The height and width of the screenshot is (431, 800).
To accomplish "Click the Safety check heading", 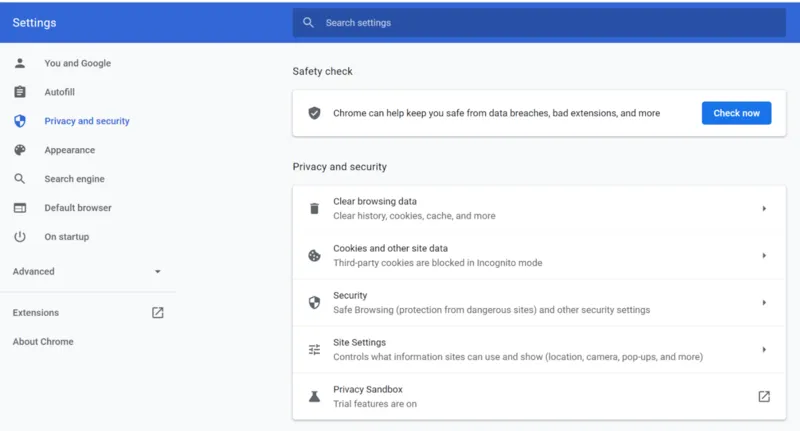I will point(322,71).
